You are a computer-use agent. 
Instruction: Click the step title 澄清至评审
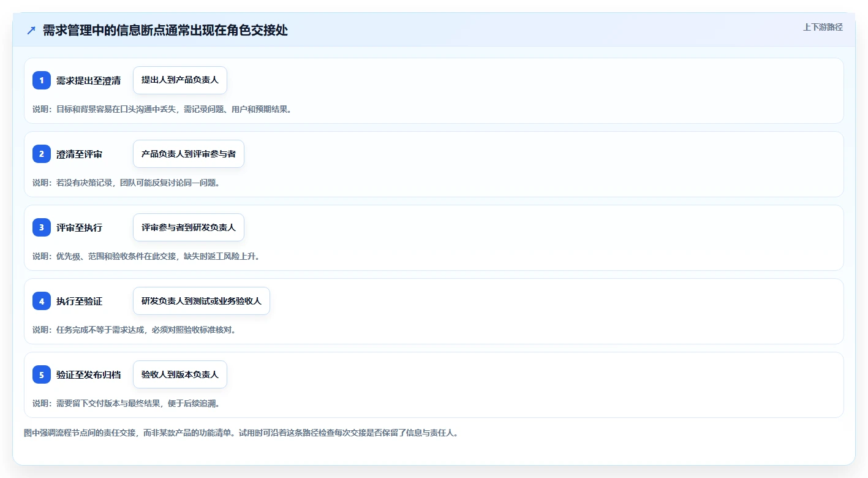click(x=79, y=154)
